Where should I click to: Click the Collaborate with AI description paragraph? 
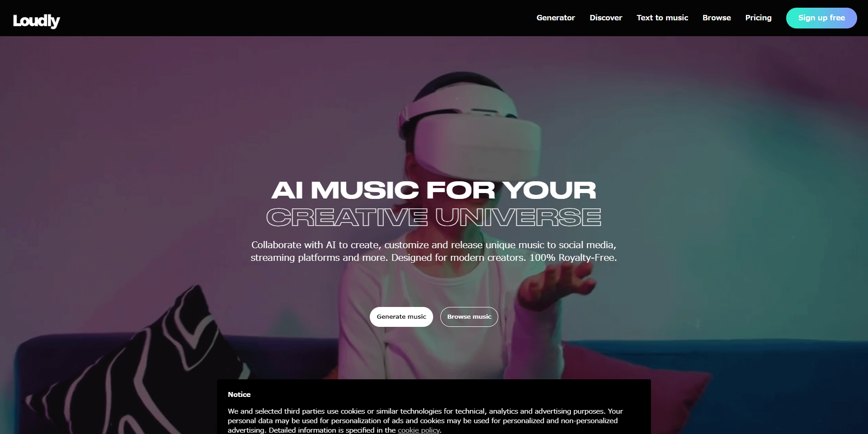434,251
